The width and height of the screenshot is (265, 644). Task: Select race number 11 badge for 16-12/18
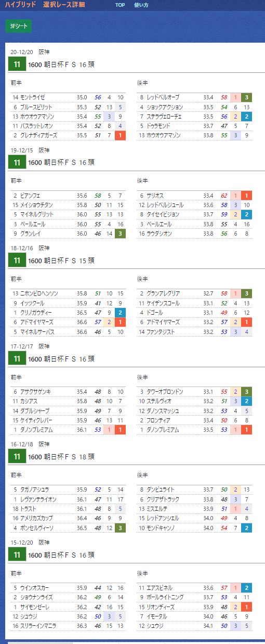click(17, 457)
